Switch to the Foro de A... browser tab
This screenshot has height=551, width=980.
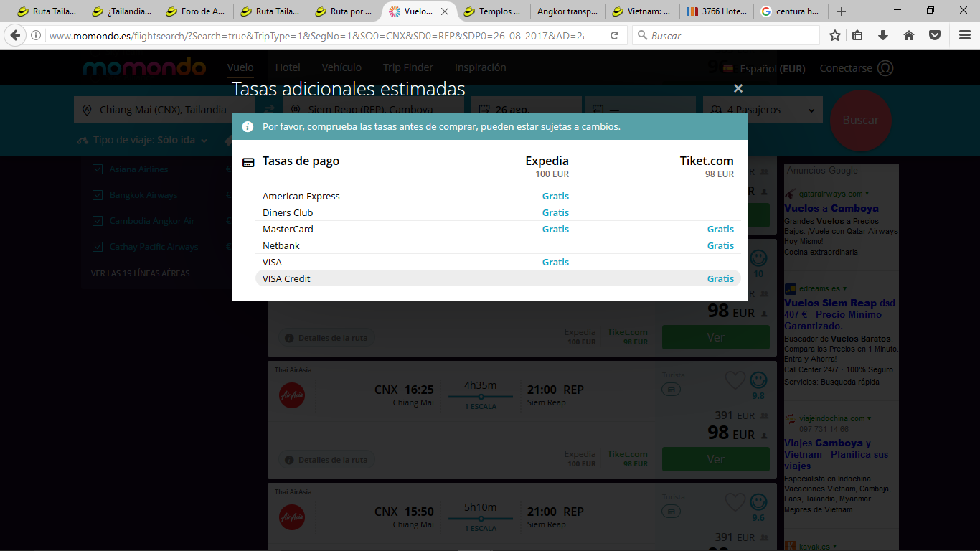pos(196,11)
